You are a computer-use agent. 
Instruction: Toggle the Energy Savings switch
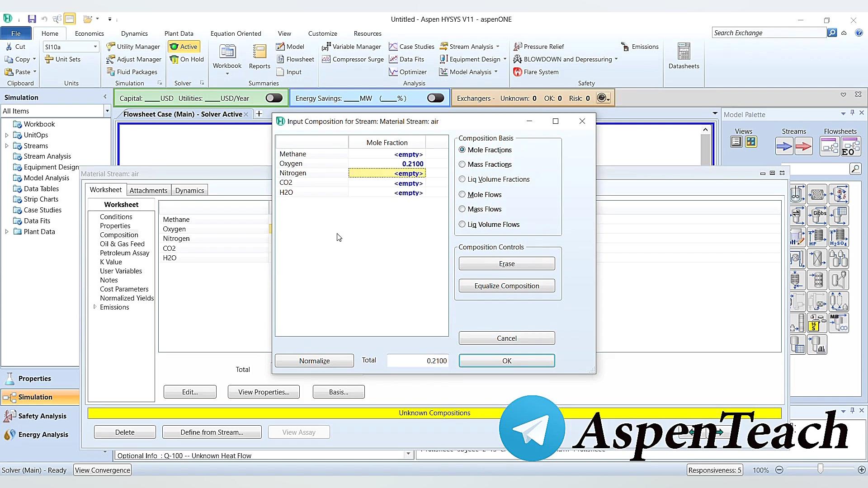pyautogui.click(x=435, y=98)
